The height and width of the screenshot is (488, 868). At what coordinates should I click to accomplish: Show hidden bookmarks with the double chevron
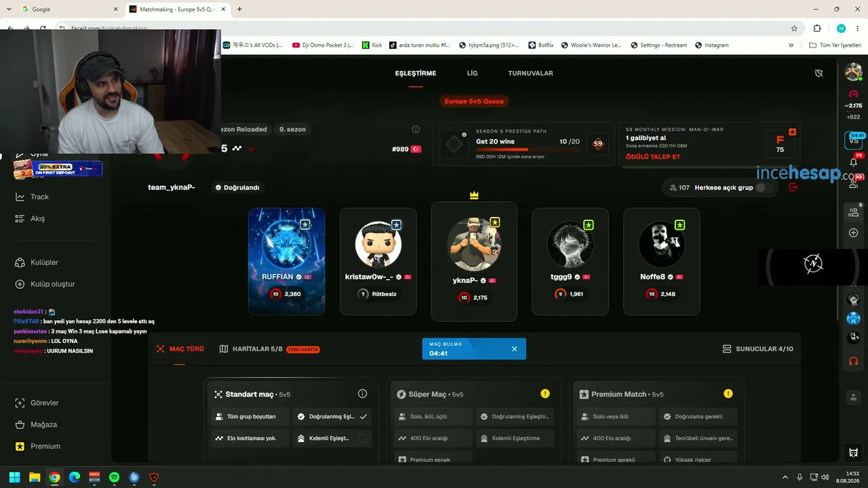pos(791,45)
